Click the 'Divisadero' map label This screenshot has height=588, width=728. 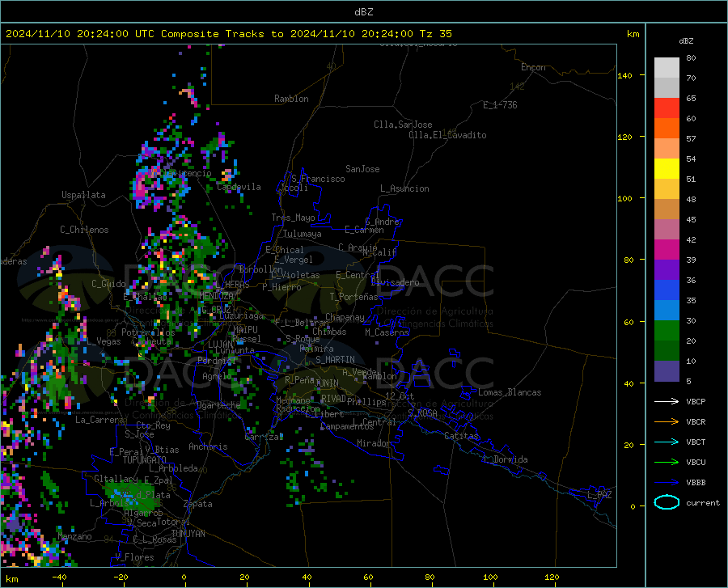pos(395,282)
